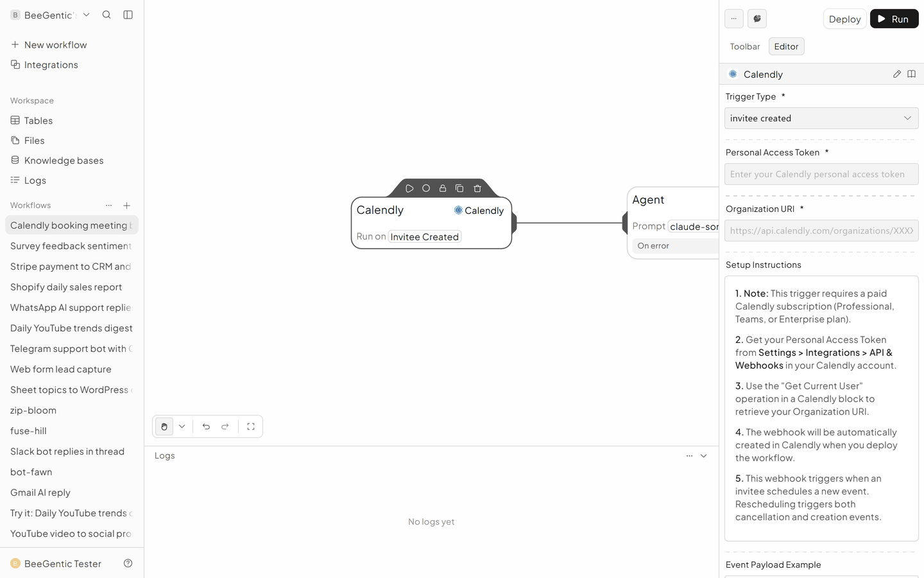Open Survey feedback sentiment workflow
The image size is (924, 578).
(72, 246)
